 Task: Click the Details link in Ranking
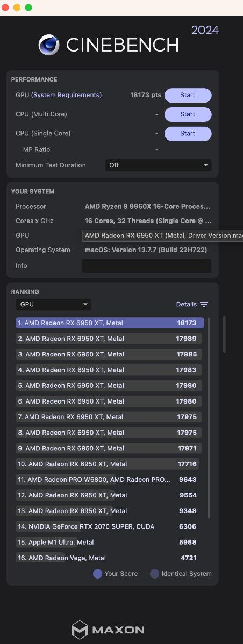click(187, 304)
